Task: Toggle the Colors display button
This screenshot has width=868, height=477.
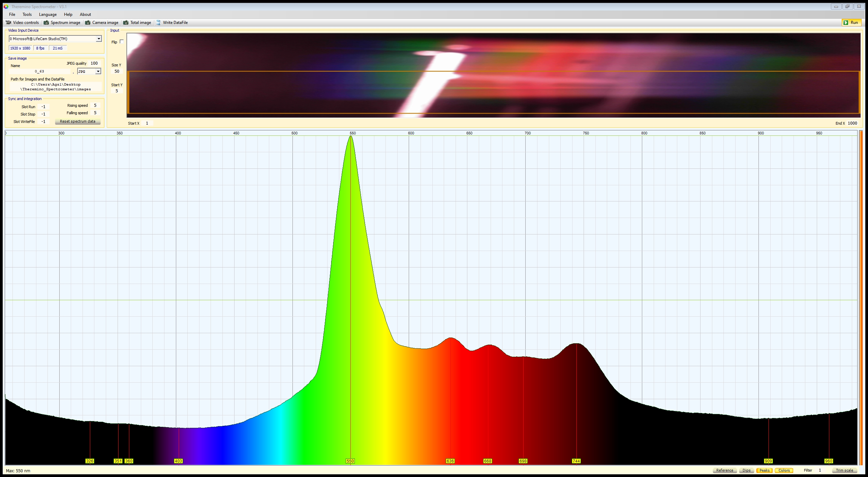Action: click(784, 470)
